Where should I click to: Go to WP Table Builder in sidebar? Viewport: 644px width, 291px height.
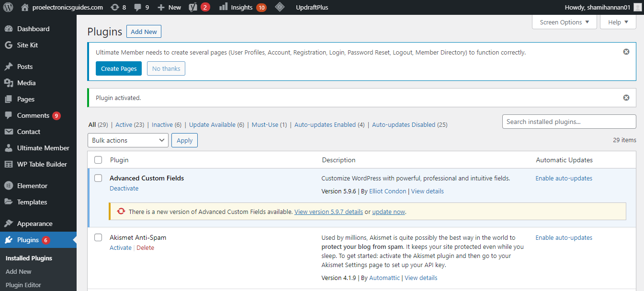pos(42,164)
